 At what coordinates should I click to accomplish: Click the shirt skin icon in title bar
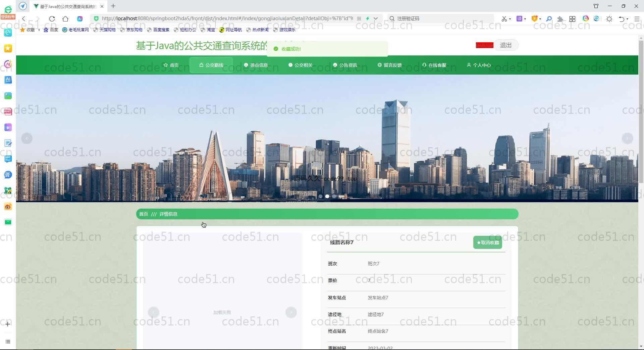tap(596, 6)
